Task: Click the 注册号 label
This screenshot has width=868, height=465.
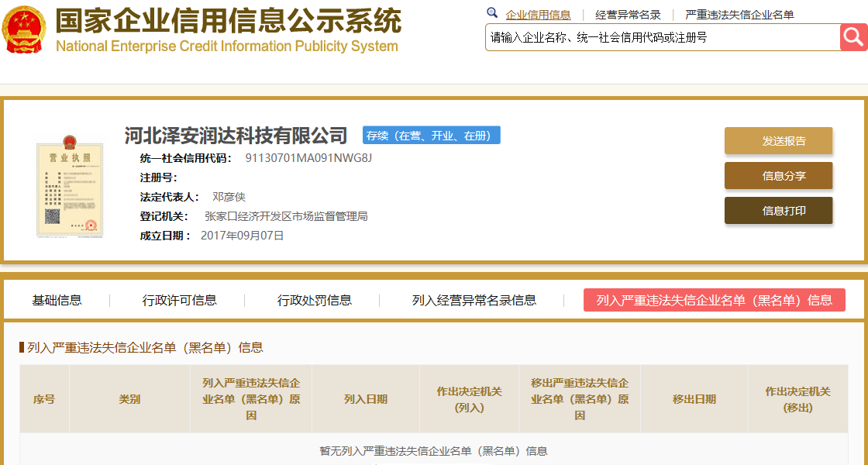Action: pyautogui.click(x=158, y=177)
